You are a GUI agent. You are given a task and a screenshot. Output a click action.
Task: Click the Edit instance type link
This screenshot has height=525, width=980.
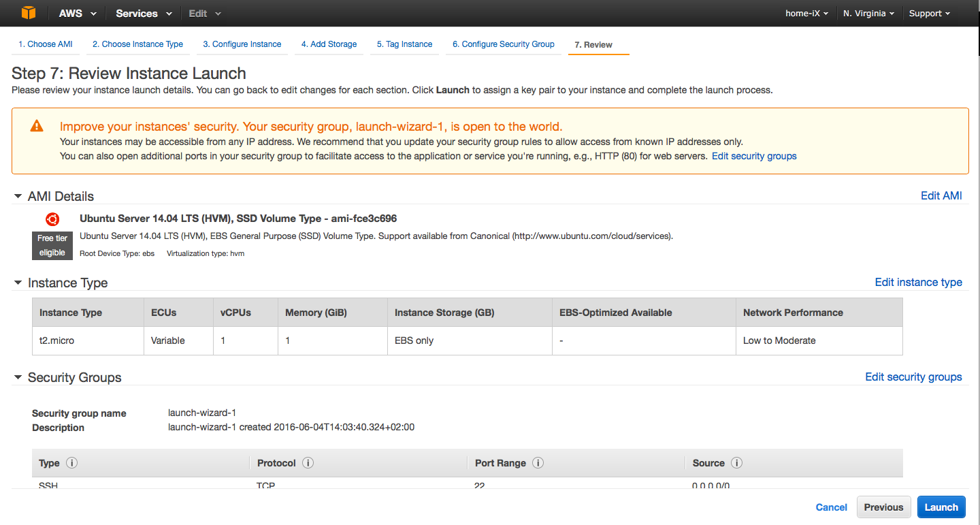(x=918, y=282)
